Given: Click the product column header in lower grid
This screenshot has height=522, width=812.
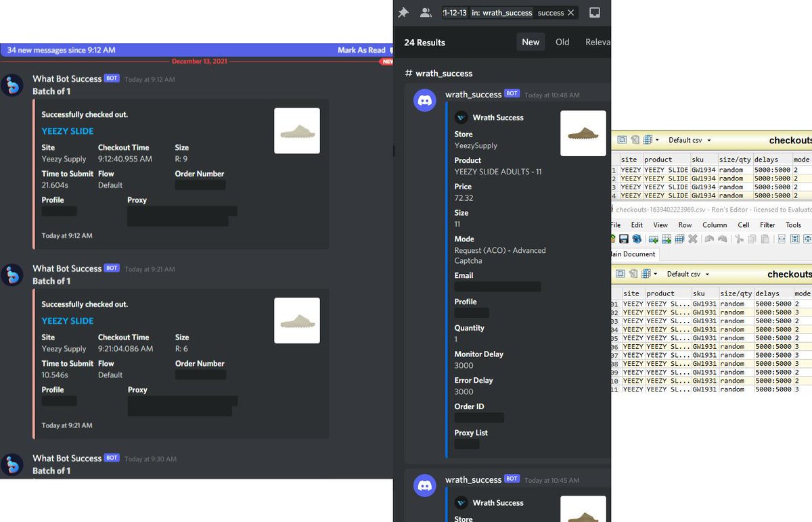Looking at the screenshot, I should 667,293.
